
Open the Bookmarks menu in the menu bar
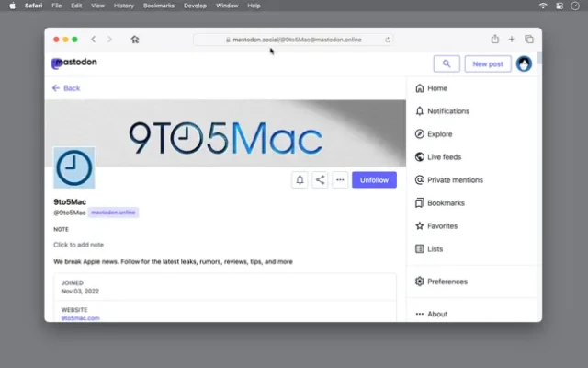(x=158, y=6)
